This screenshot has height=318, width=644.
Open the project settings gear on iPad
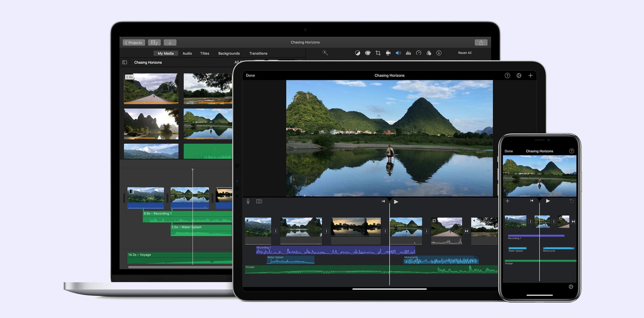[x=519, y=75]
